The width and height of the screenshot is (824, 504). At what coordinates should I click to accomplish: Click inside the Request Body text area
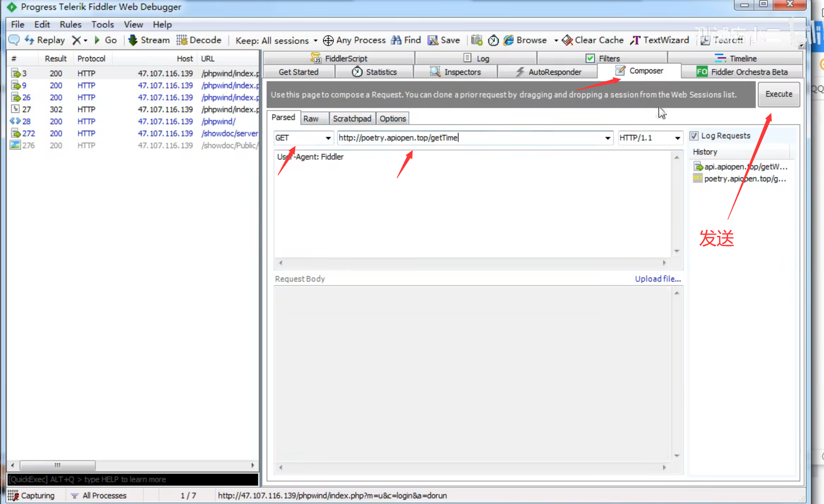point(473,374)
